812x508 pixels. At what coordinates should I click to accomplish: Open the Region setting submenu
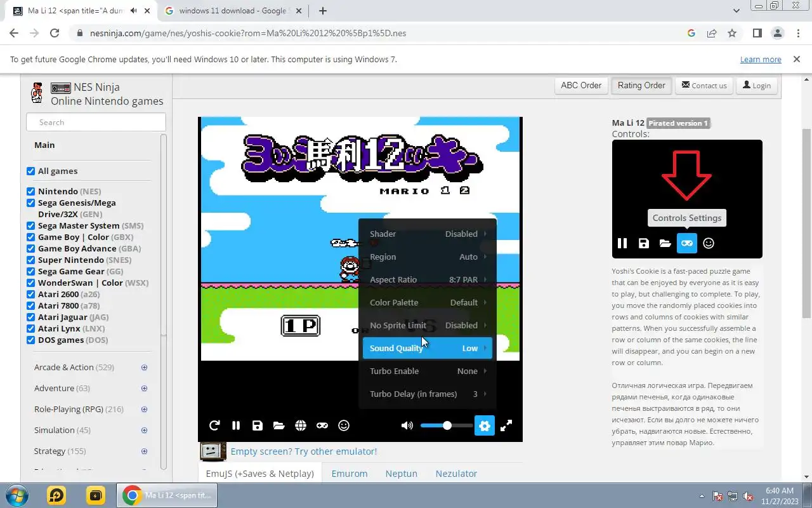click(428, 257)
